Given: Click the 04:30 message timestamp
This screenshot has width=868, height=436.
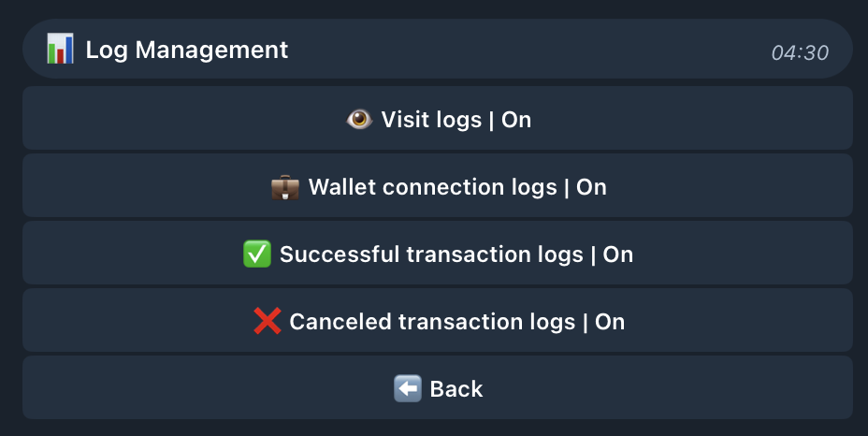Looking at the screenshot, I should click(800, 53).
